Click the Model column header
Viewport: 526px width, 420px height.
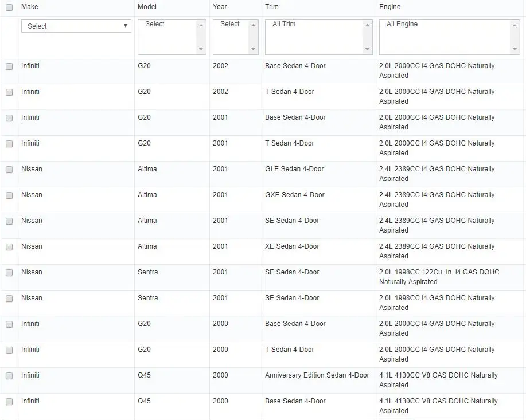pos(147,7)
